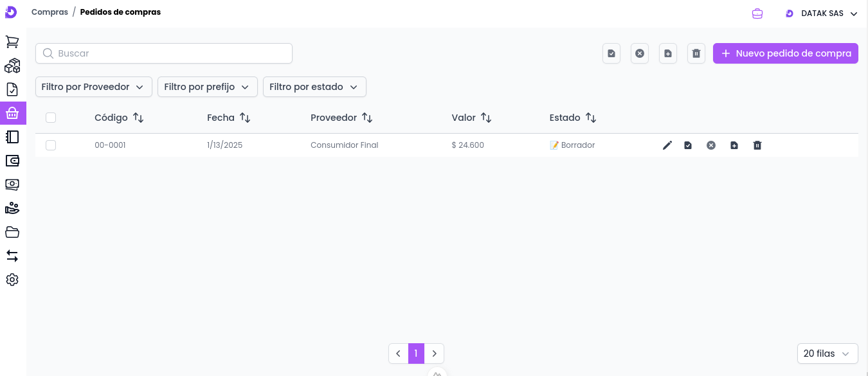This screenshot has height=376, width=868.
Task: Expand the Filtro por Proveedor dropdown
Action: [x=93, y=87]
